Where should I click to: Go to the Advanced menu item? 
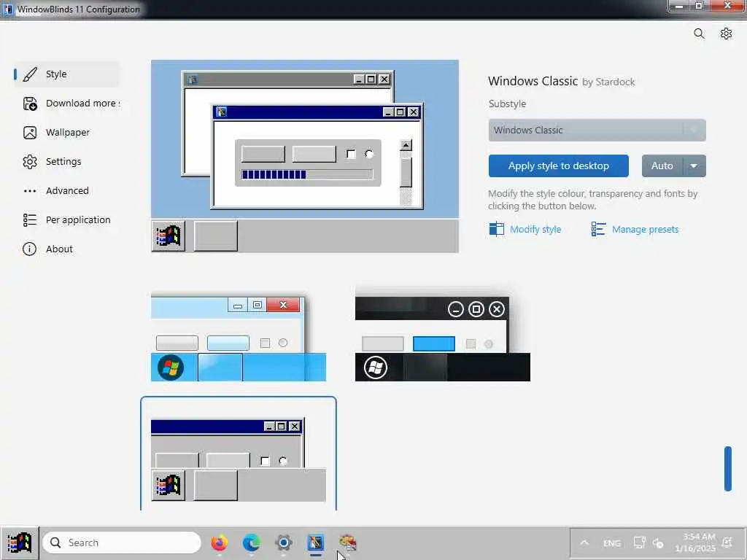point(66,191)
